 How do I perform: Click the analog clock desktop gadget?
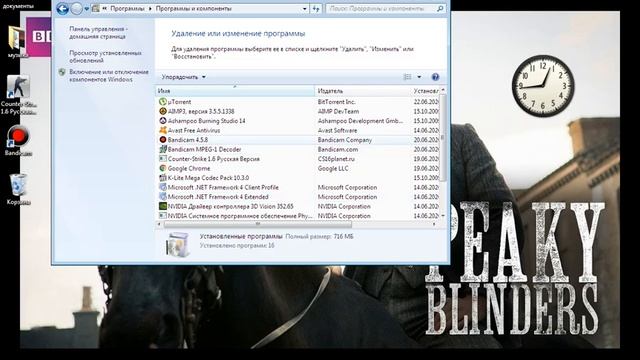[543, 86]
